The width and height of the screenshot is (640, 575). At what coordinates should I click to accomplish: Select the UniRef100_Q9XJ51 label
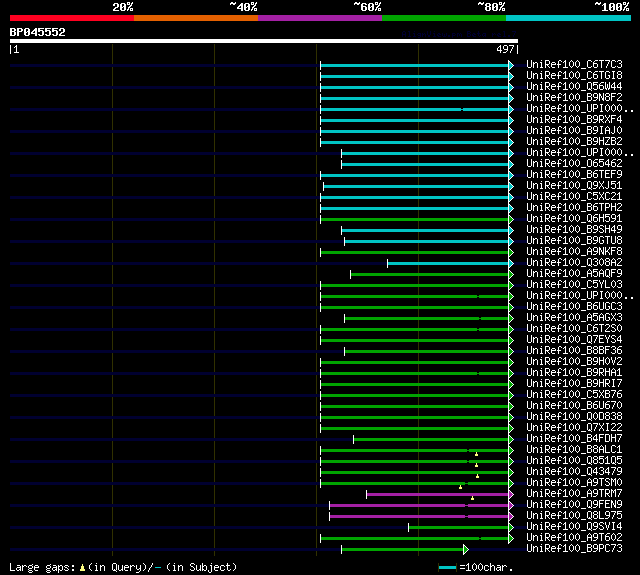click(574, 186)
